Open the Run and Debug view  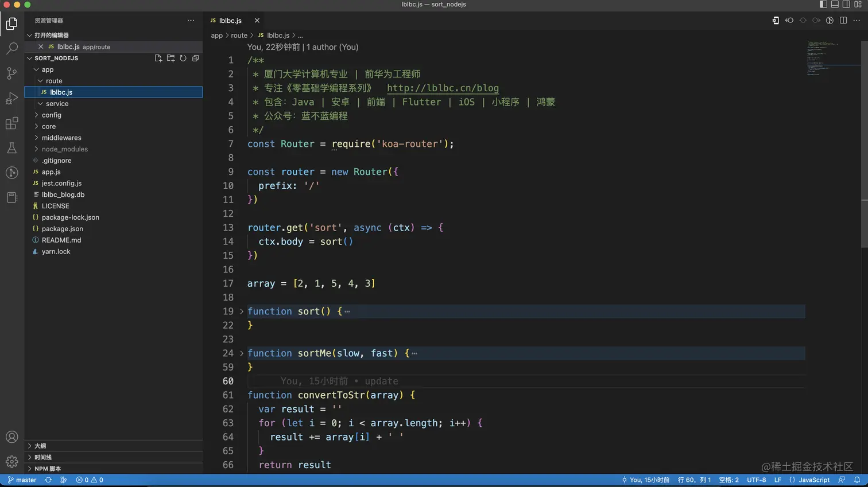pos(11,98)
